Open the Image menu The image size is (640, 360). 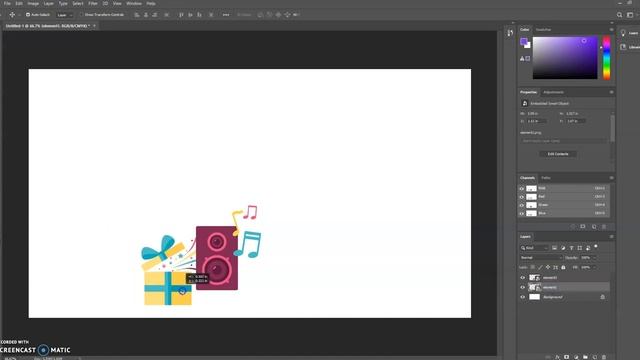[33, 3]
